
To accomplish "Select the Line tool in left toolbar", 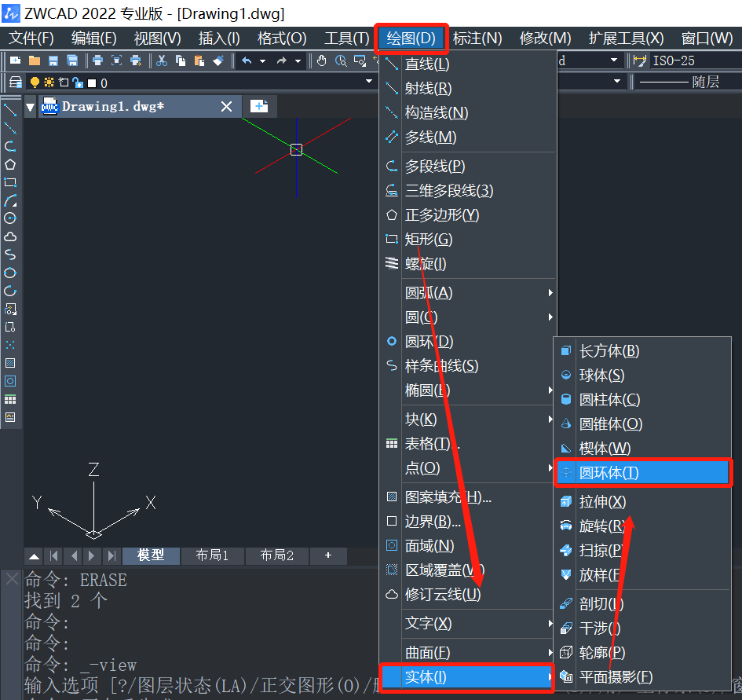I will pyautogui.click(x=10, y=110).
